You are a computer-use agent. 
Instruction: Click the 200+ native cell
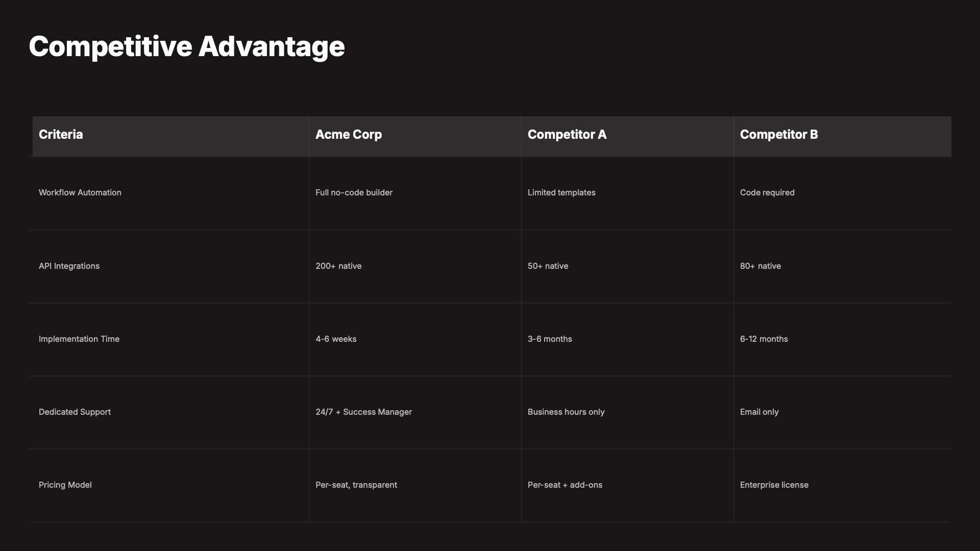coord(338,266)
